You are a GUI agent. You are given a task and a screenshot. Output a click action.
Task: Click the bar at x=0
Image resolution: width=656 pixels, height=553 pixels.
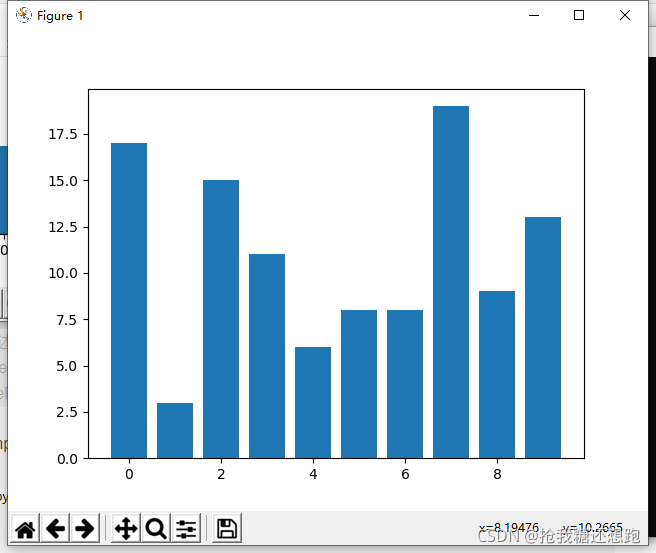coord(129,301)
